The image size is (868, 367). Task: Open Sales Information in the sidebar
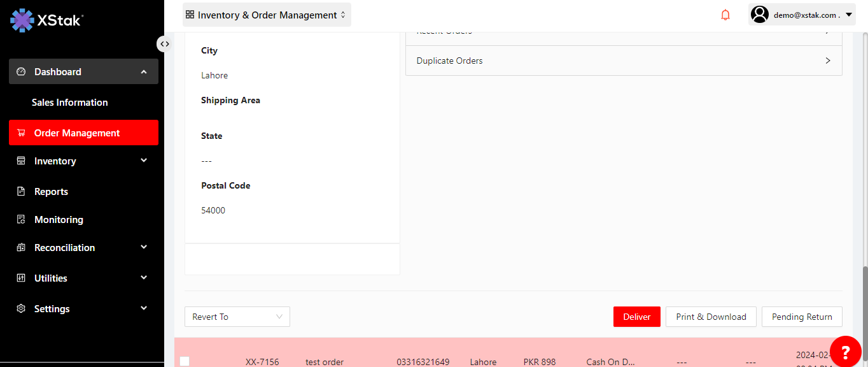69,103
